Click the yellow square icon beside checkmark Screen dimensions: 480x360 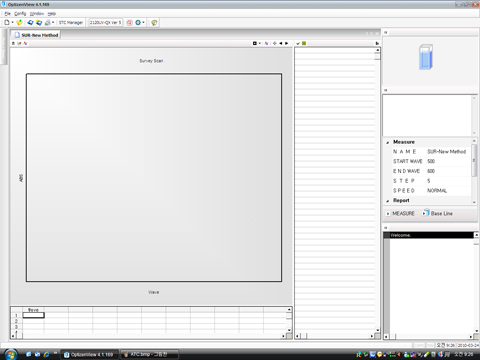tap(304, 43)
